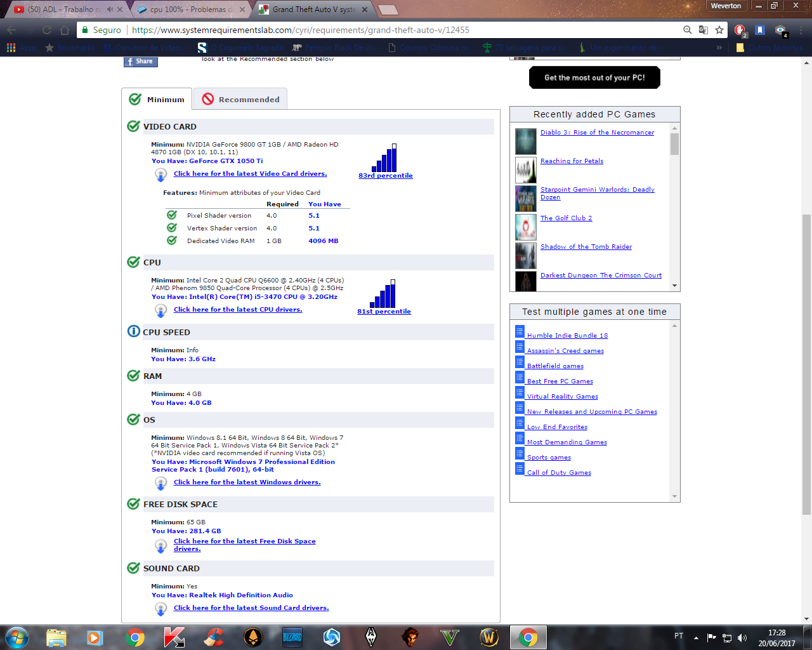Click the CPU driver download icon
The image size is (812, 650).
tap(161, 310)
